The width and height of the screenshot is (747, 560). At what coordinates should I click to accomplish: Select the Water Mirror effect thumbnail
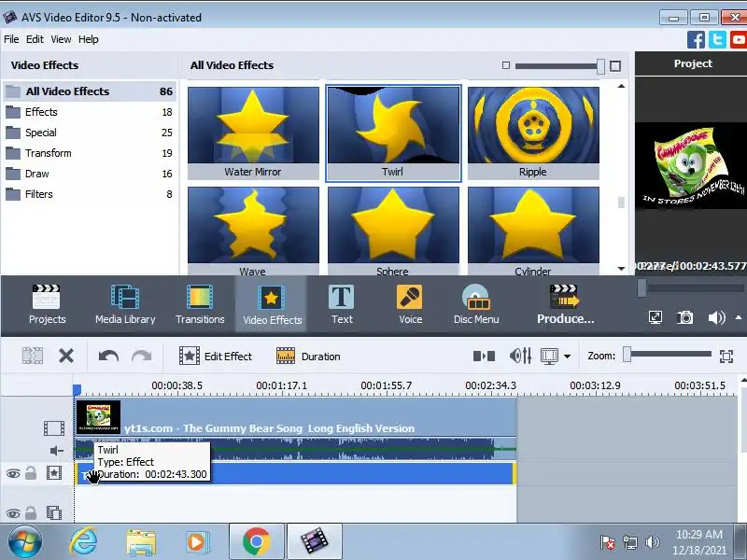(253, 133)
